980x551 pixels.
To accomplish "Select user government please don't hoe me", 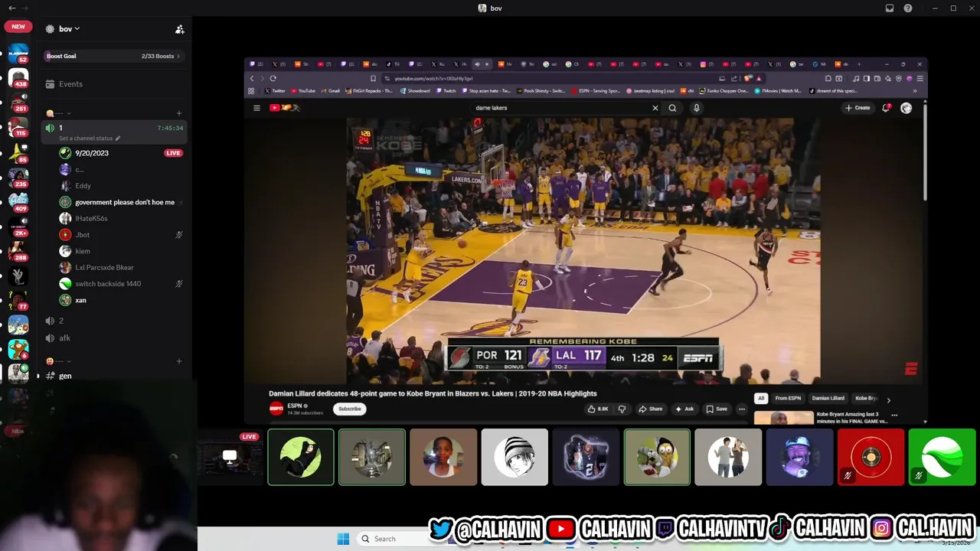I will coord(125,202).
